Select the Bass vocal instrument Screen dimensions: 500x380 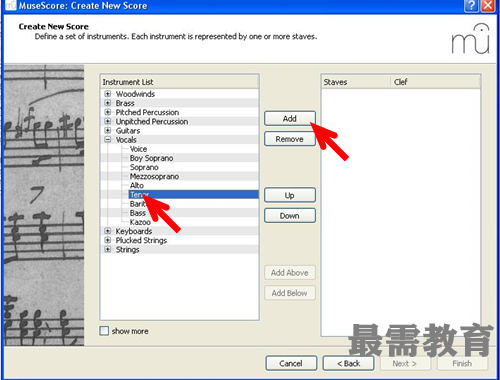click(x=138, y=213)
